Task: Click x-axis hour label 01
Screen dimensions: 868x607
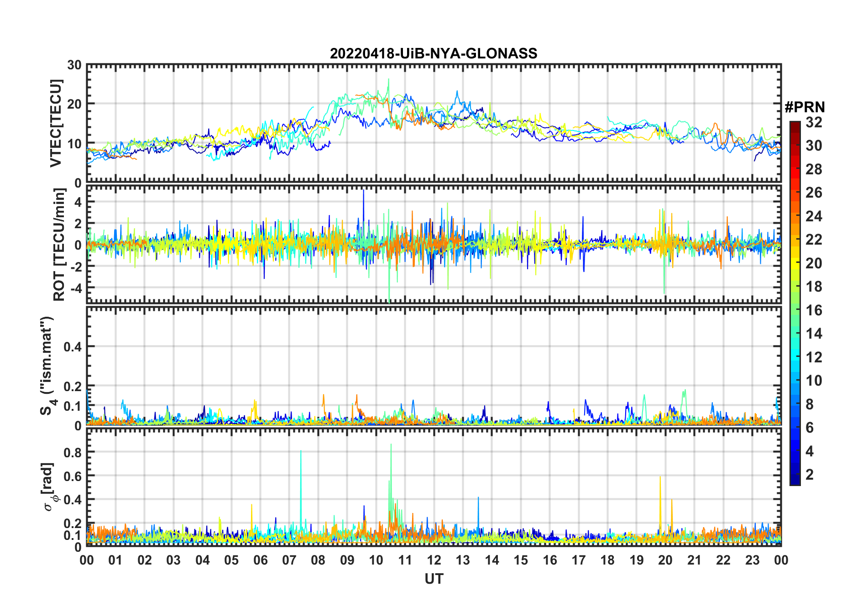Action: (x=115, y=560)
